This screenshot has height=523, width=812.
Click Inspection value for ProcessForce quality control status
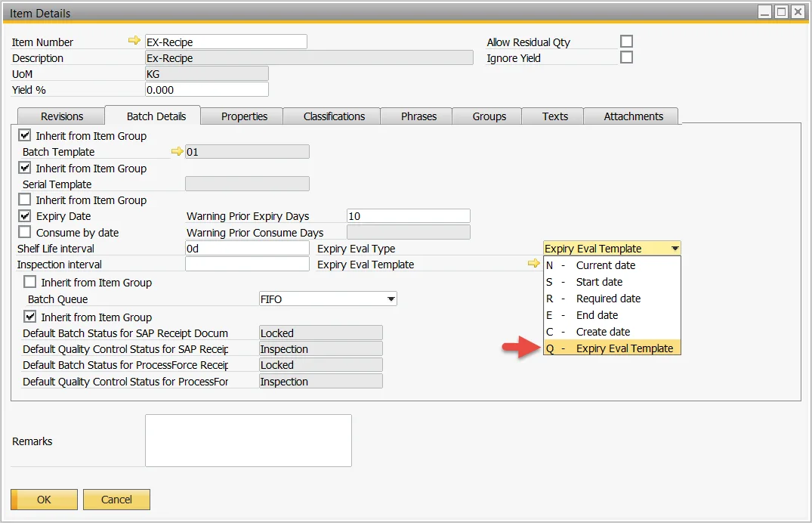(x=320, y=381)
